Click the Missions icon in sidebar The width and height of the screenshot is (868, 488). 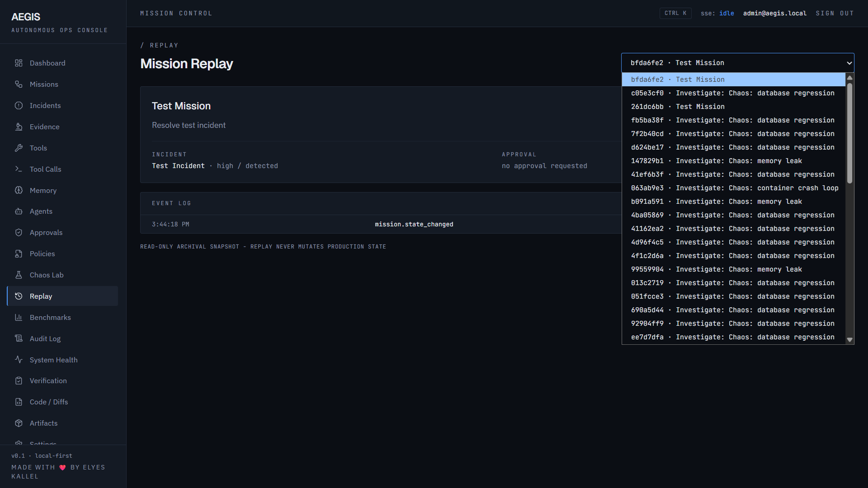(19, 84)
